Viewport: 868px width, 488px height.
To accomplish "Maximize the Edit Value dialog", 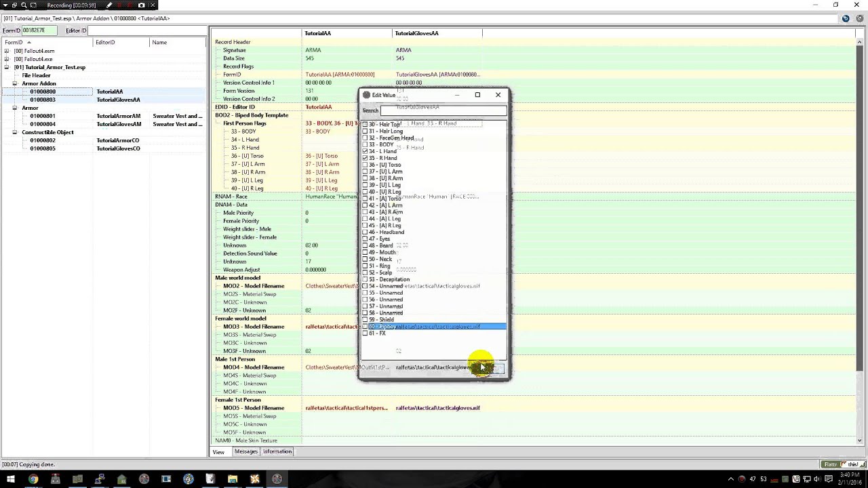I will tap(477, 95).
